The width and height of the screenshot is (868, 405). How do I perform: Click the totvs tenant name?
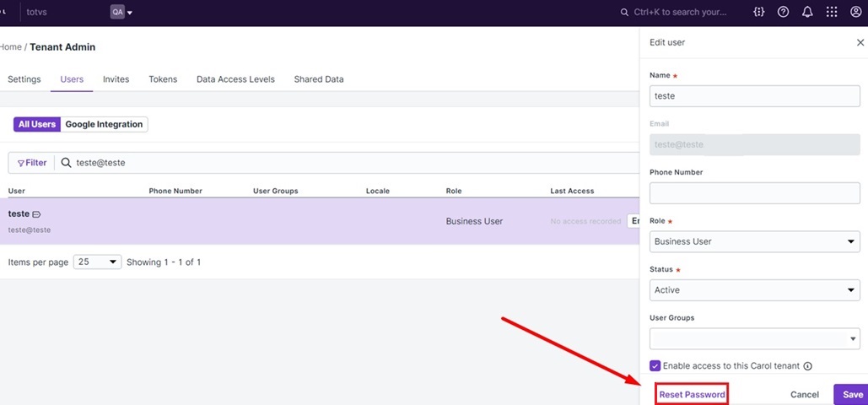point(36,12)
